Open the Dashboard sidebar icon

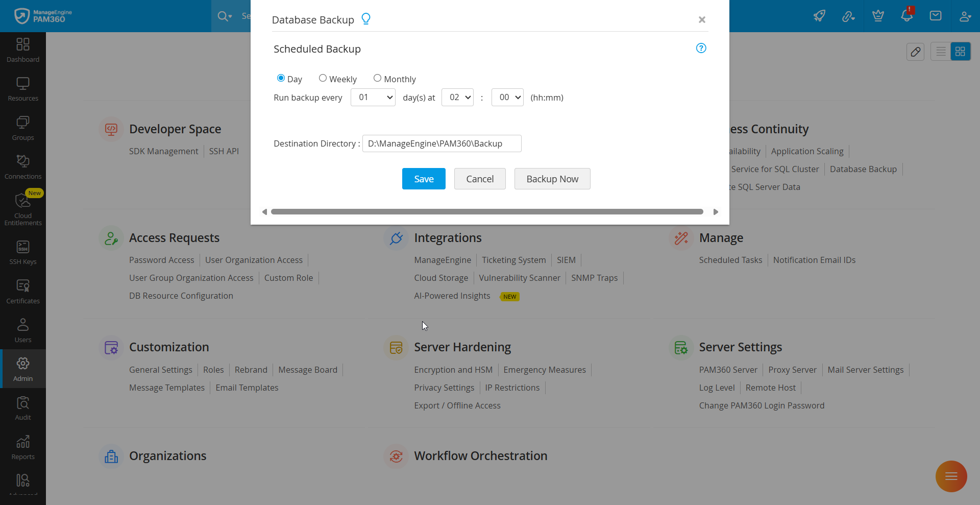point(23,51)
